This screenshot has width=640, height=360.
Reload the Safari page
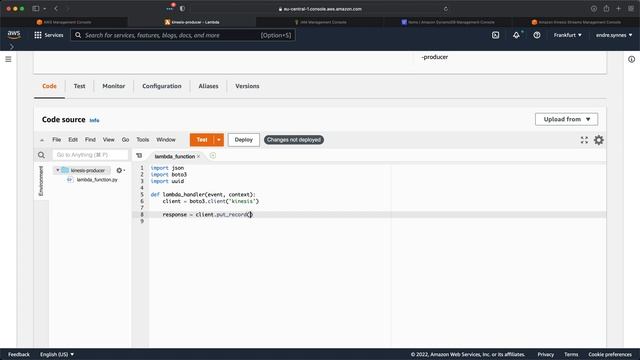445,9
